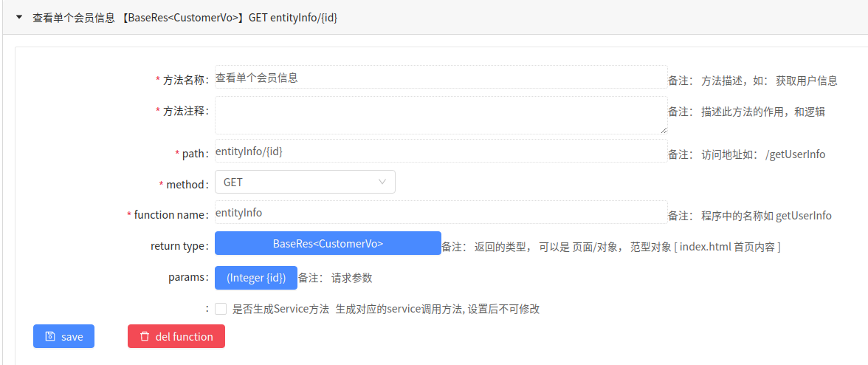
Task: Open return type BaseRes<CustomerVo> button
Action: (x=328, y=243)
